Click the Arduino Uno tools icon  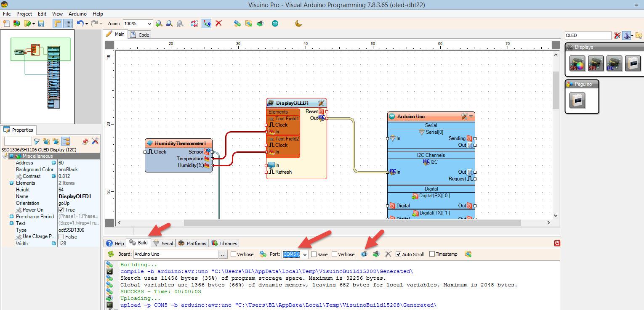[465, 117]
